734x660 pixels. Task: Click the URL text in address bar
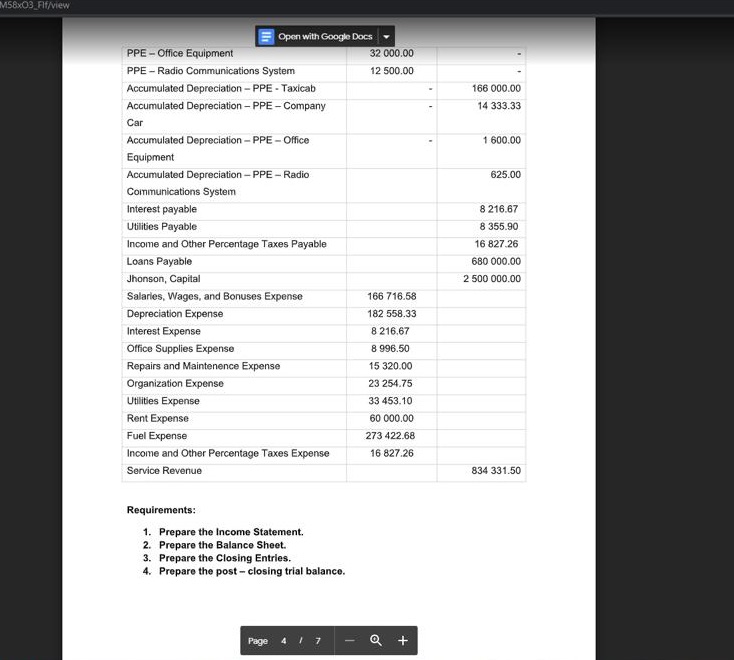click(x=35, y=5)
